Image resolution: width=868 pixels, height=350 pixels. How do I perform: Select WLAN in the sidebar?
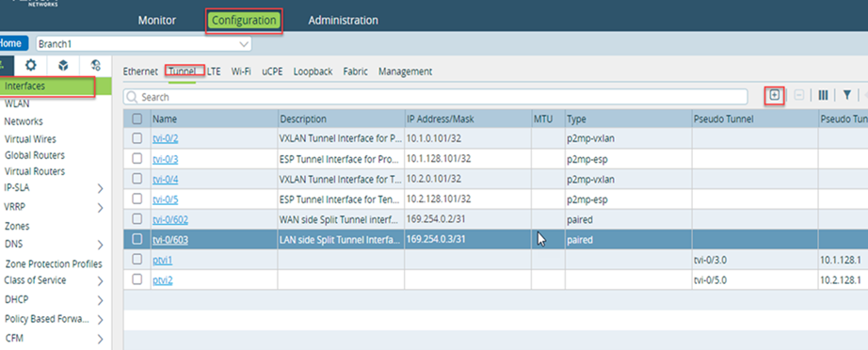click(x=17, y=103)
